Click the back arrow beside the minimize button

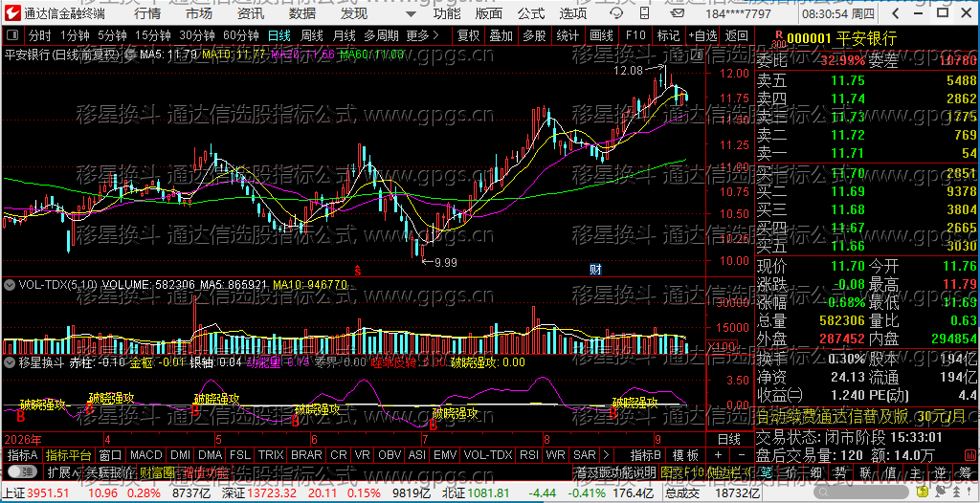(x=897, y=12)
